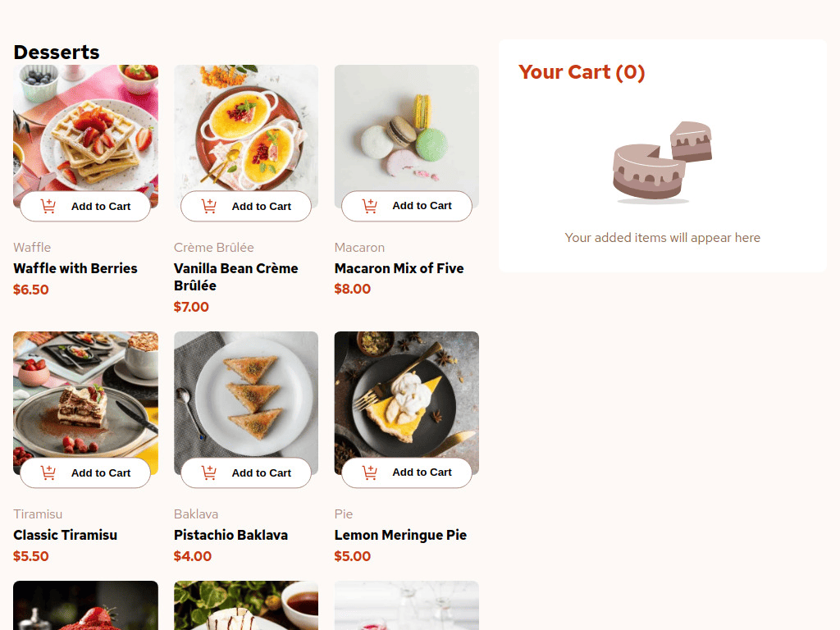Click the cart icon on Lemon Meringue Pie button
840x630 pixels.
coord(368,472)
